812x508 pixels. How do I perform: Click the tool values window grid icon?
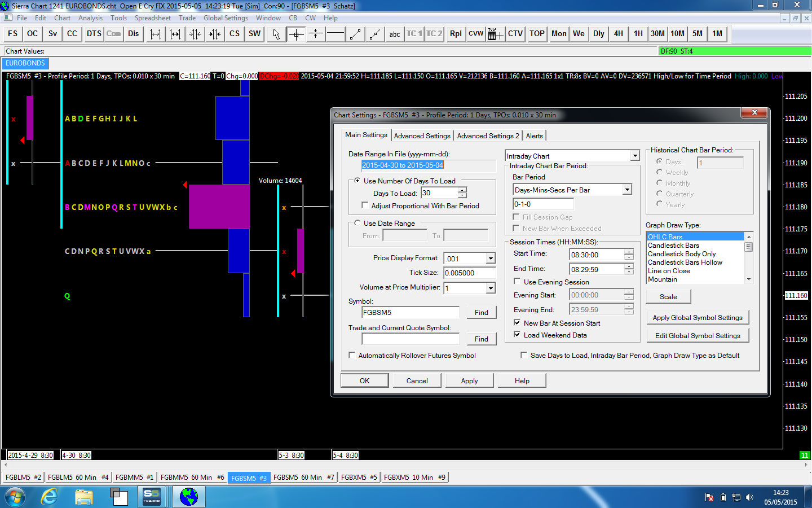tap(495, 34)
